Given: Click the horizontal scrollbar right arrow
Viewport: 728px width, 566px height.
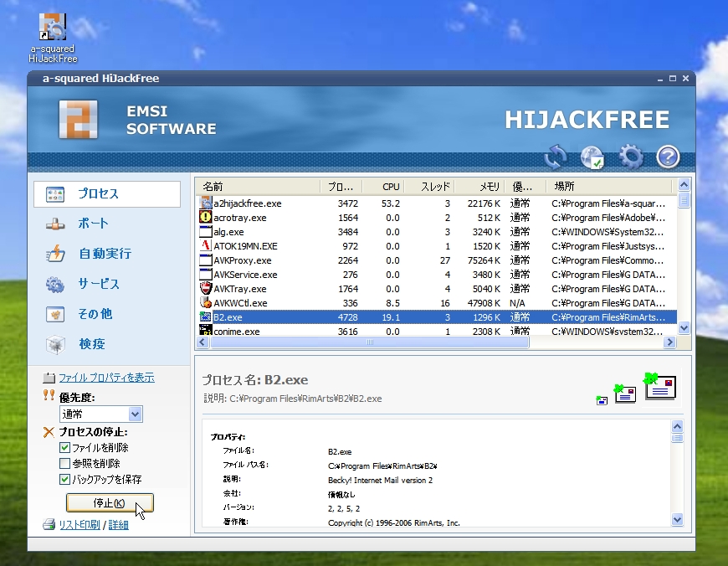Looking at the screenshot, I should (x=669, y=342).
